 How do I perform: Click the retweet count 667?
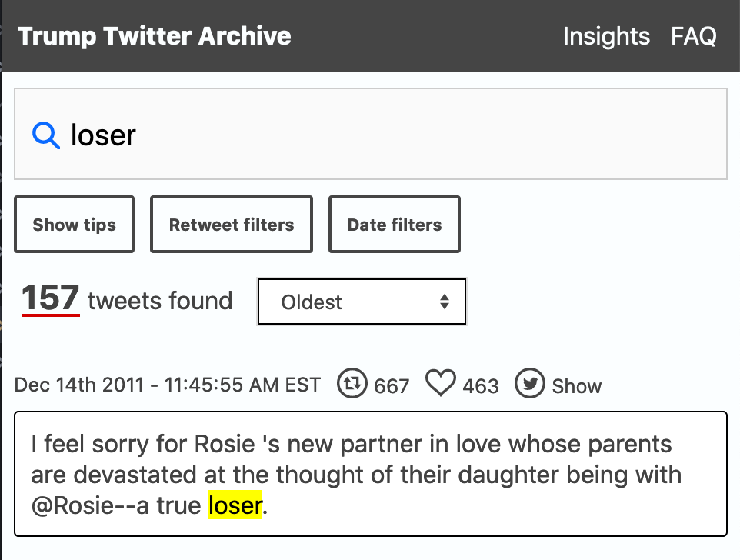(392, 386)
